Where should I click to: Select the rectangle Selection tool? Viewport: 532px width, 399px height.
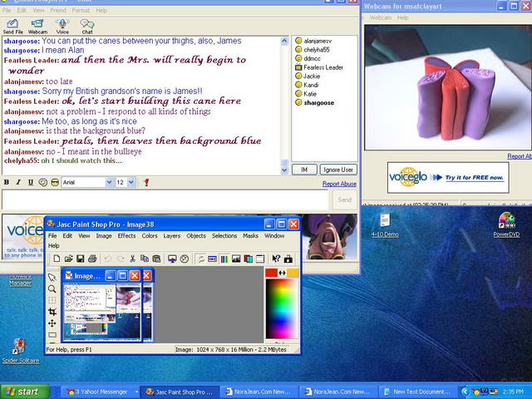(52, 335)
